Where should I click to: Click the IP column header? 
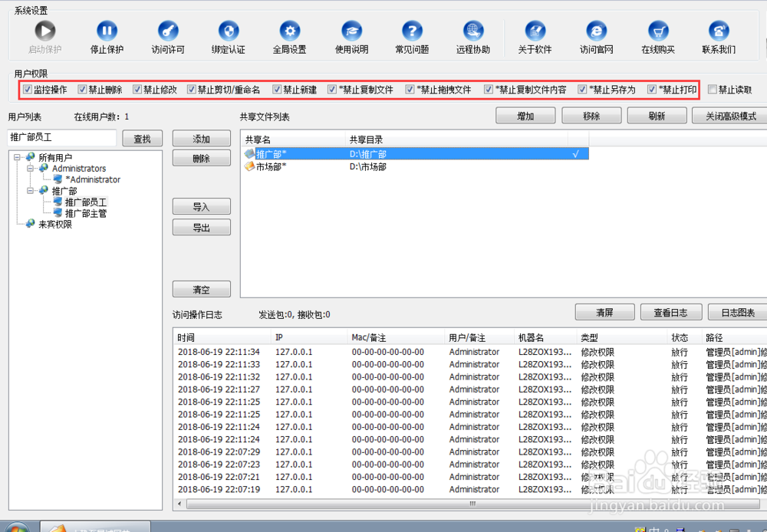(308, 337)
